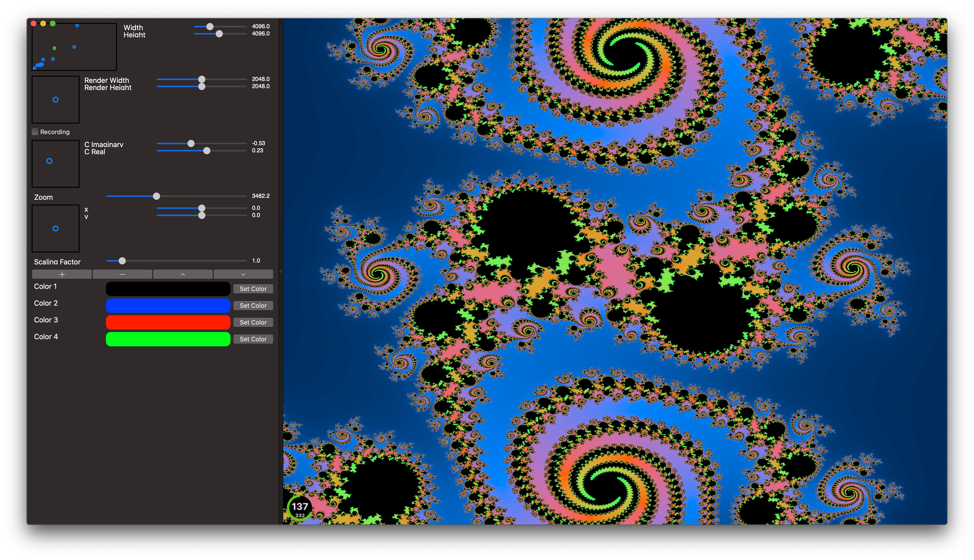Click the green dot in top presets pad
Viewport: 974px width, 560px height.
[54, 48]
